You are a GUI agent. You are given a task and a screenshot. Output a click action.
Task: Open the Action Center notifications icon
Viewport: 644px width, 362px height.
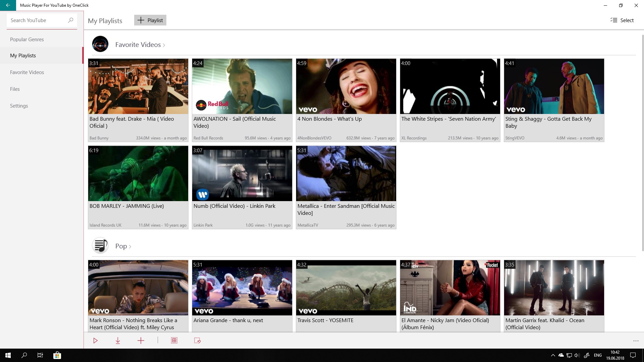click(633, 355)
